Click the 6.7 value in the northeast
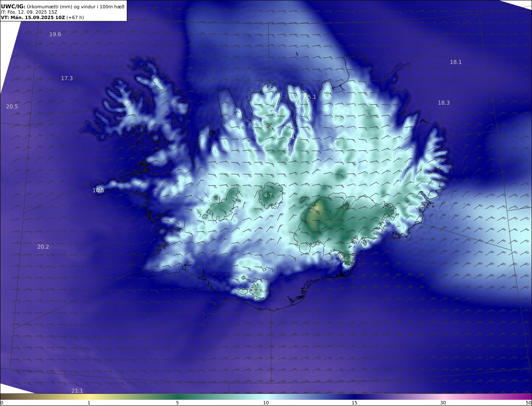Screen dimensions: 532x406 click(369, 115)
